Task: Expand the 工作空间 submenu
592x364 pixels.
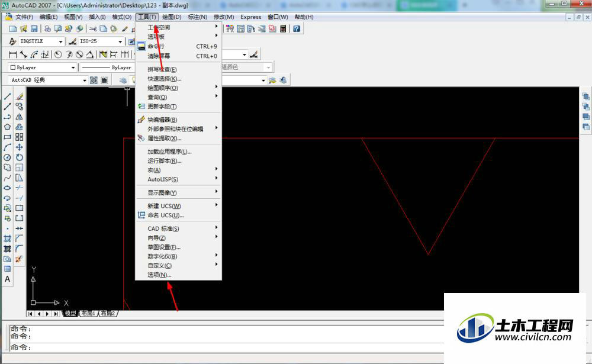Action: coord(178,27)
